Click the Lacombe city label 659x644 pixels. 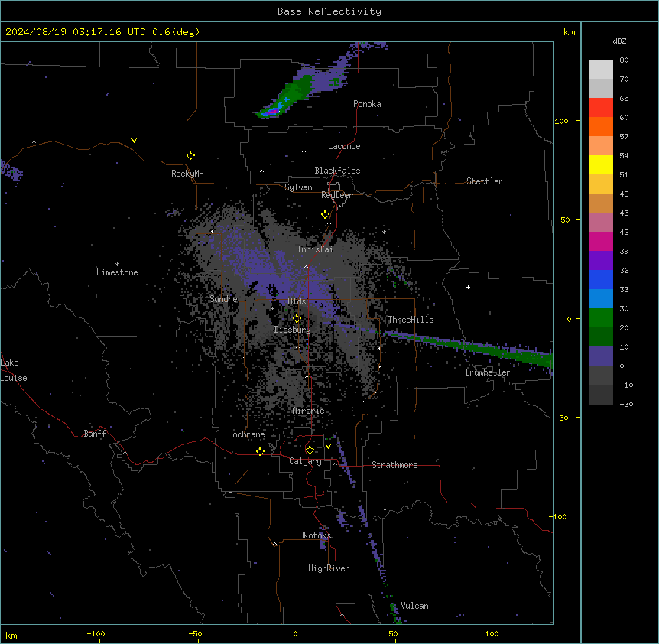click(x=344, y=146)
